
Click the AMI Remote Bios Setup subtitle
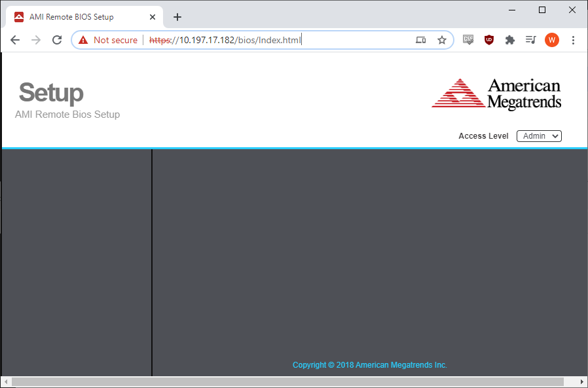click(67, 115)
